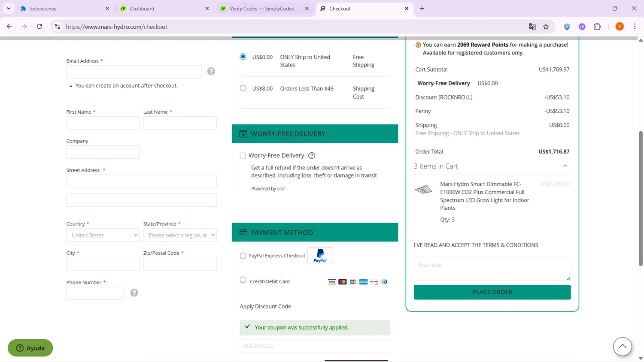Focus the Company field

[103, 152]
